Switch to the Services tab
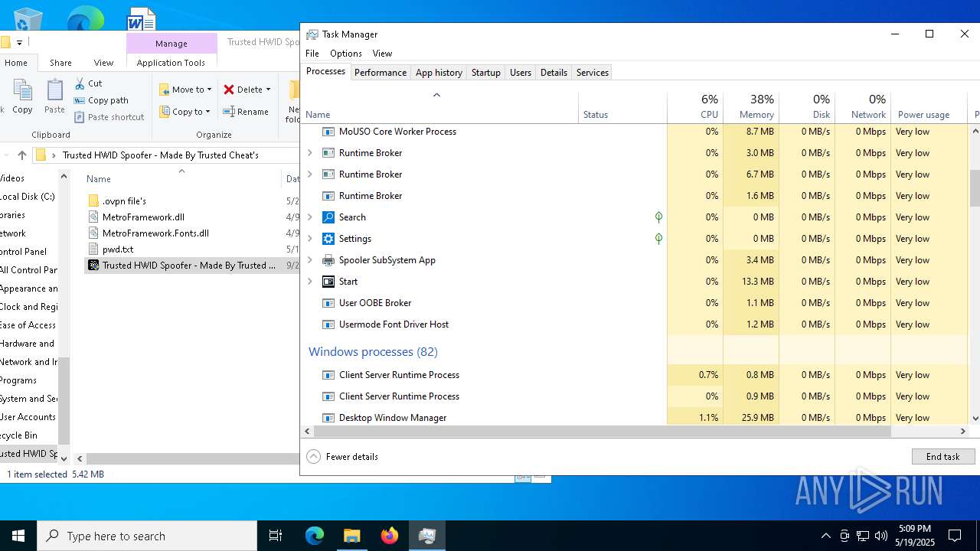980x551 pixels. [593, 73]
